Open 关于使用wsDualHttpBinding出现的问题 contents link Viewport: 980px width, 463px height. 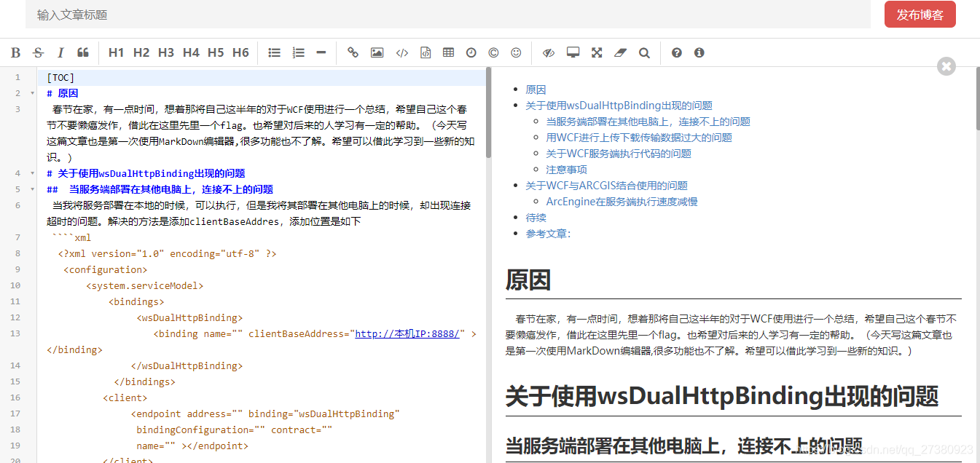[619, 106]
